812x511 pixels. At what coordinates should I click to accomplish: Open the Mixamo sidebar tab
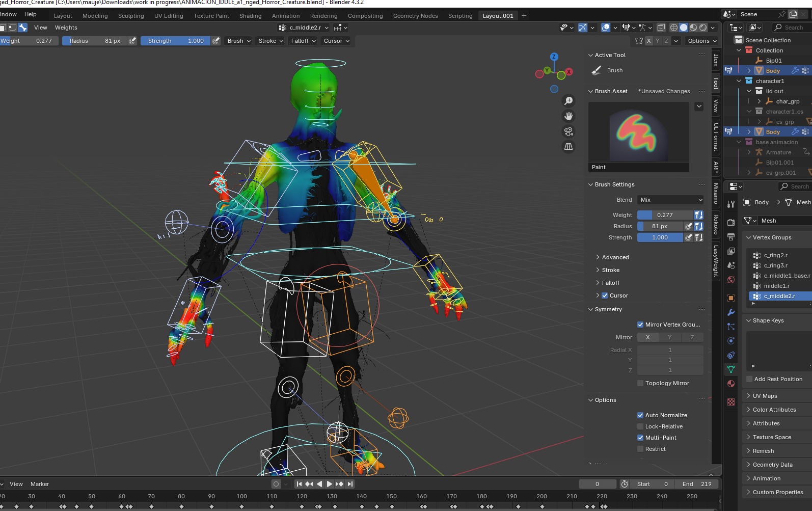(716, 193)
